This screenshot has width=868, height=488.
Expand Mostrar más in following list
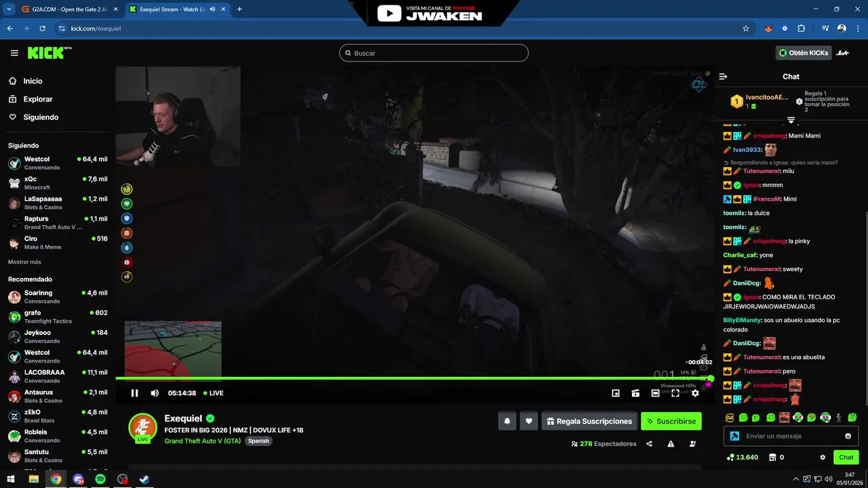[x=24, y=262]
